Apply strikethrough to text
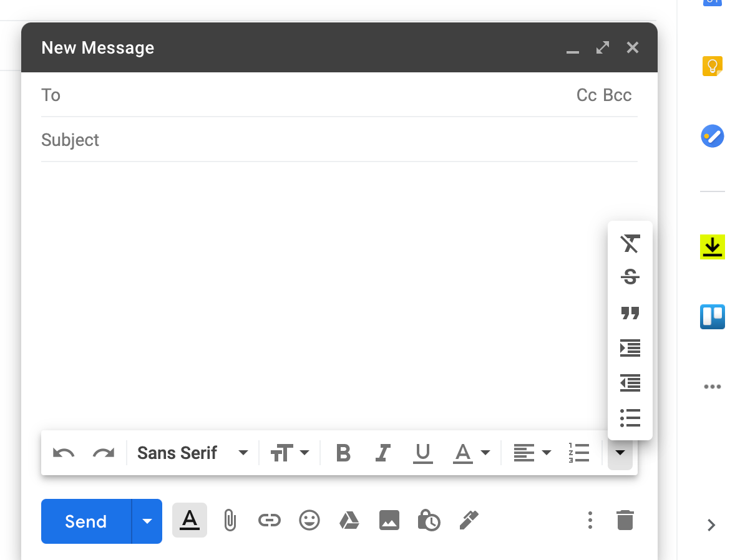The height and width of the screenshot is (560, 745). pyautogui.click(x=630, y=276)
